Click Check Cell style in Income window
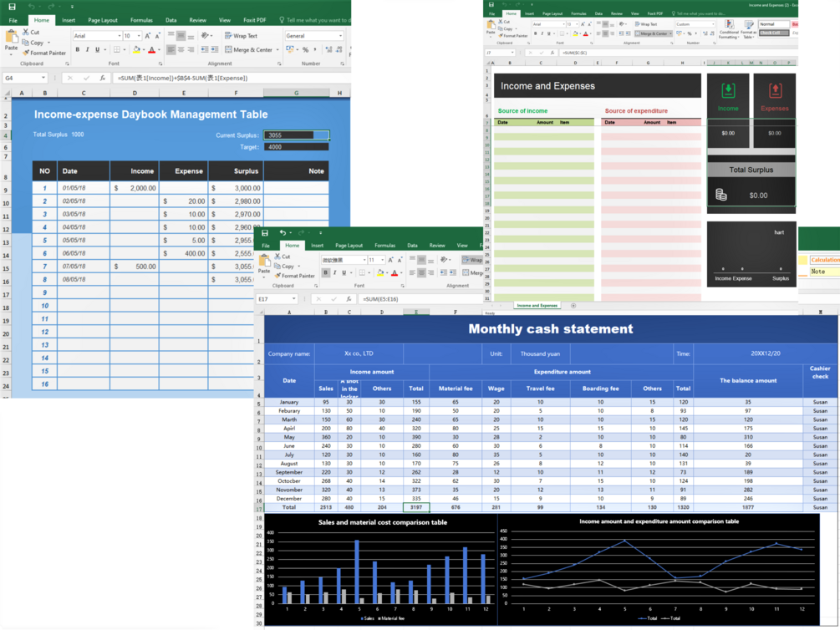The image size is (840, 630). tap(774, 33)
